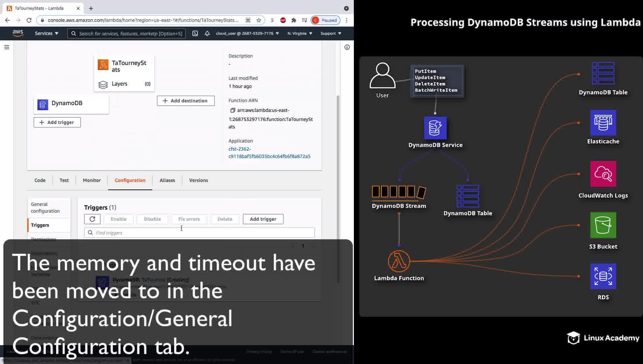Switch to the Aliases tab
643x364 pixels.
pos(167,180)
